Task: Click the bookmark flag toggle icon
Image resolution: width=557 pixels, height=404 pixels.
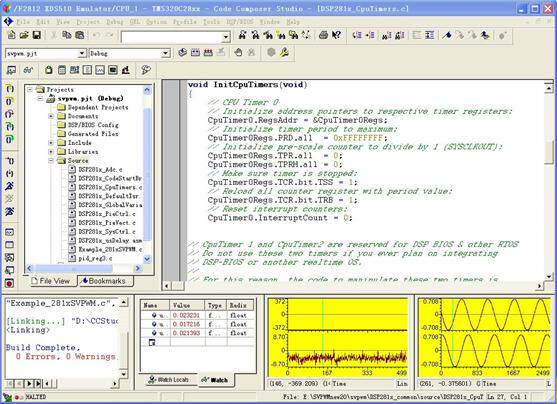Action: pos(447,35)
